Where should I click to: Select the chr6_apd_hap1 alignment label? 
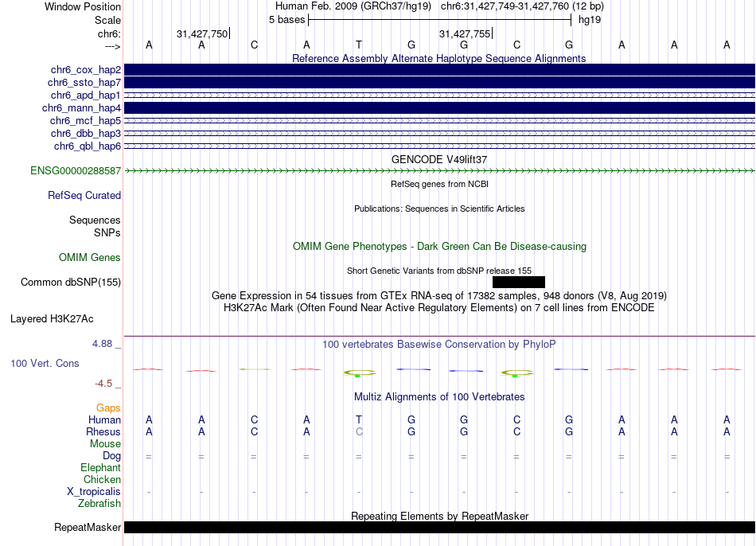(x=86, y=95)
